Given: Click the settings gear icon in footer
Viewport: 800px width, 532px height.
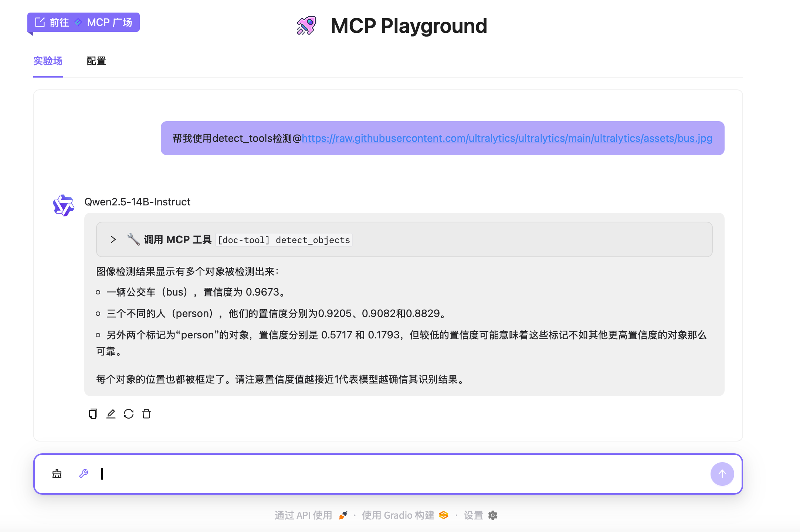Looking at the screenshot, I should 493,515.
